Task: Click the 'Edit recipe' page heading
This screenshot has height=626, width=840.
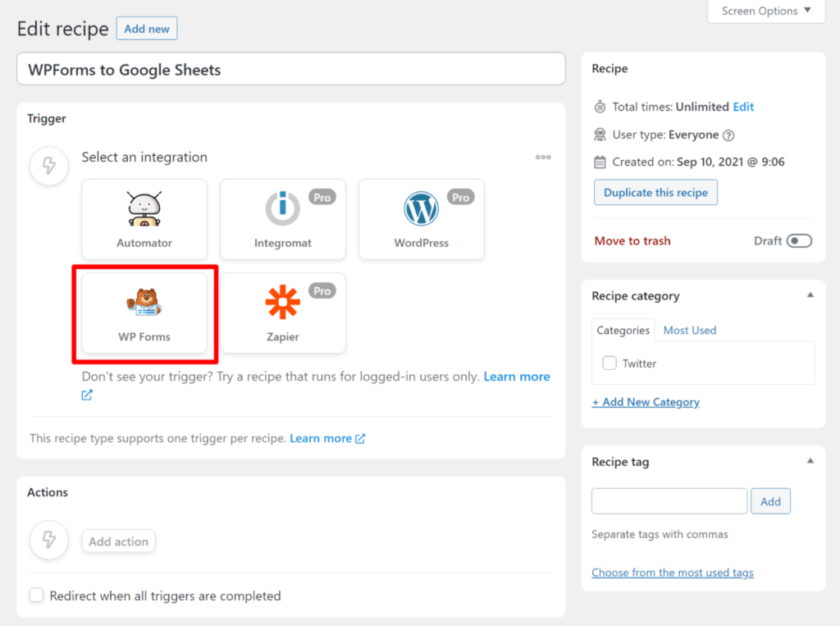Action: (x=62, y=29)
